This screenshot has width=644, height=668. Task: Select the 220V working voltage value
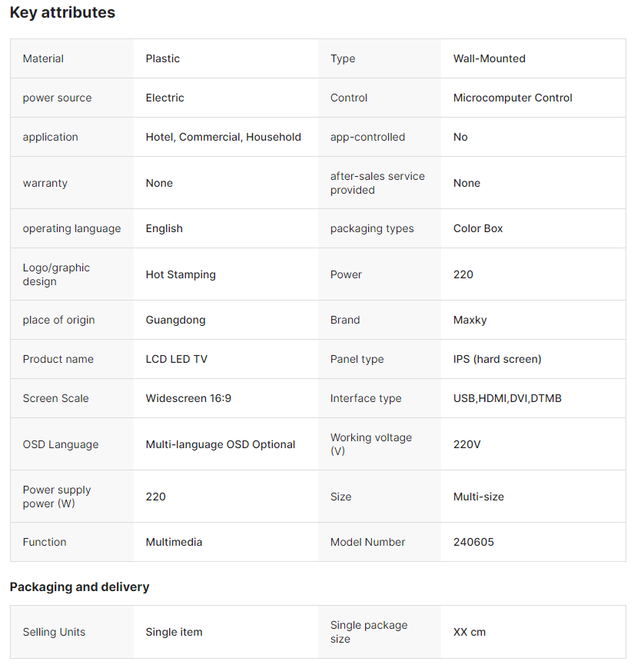pyautogui.click(x=466, y=444)
